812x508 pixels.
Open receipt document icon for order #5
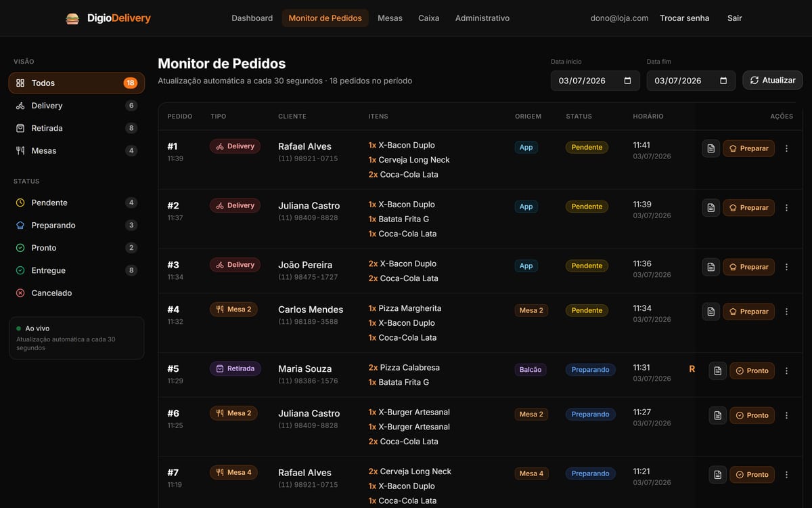tap(718, 371)
